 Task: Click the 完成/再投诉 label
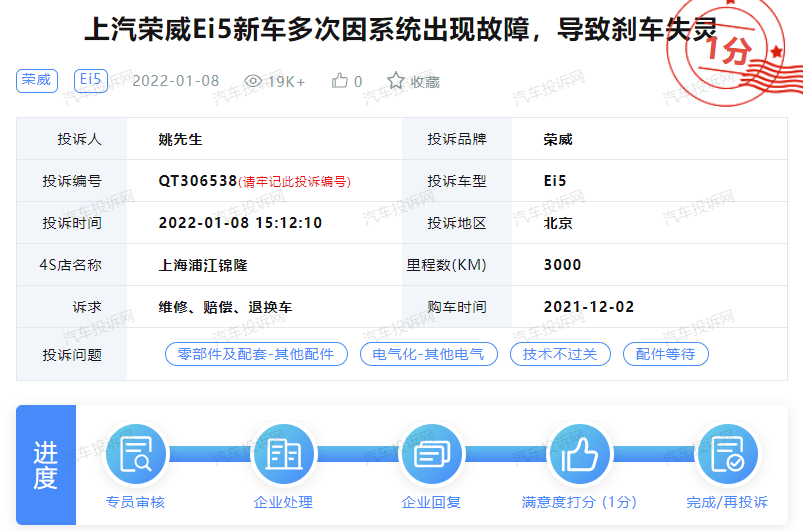point(727,502)
